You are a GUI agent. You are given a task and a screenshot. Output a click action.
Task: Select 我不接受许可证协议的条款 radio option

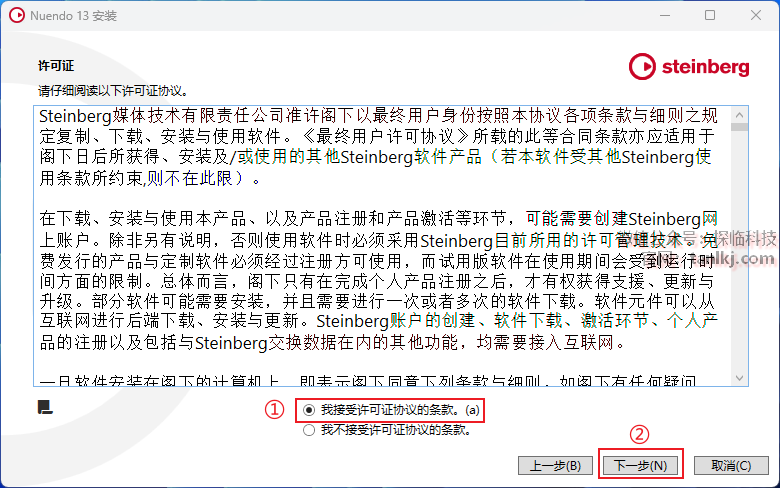(309, 430)
